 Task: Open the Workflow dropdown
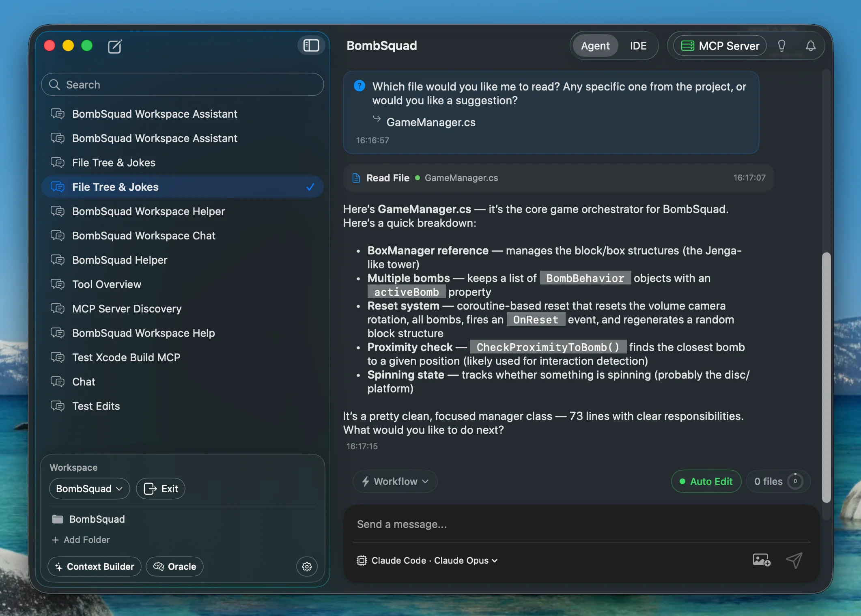395,481
